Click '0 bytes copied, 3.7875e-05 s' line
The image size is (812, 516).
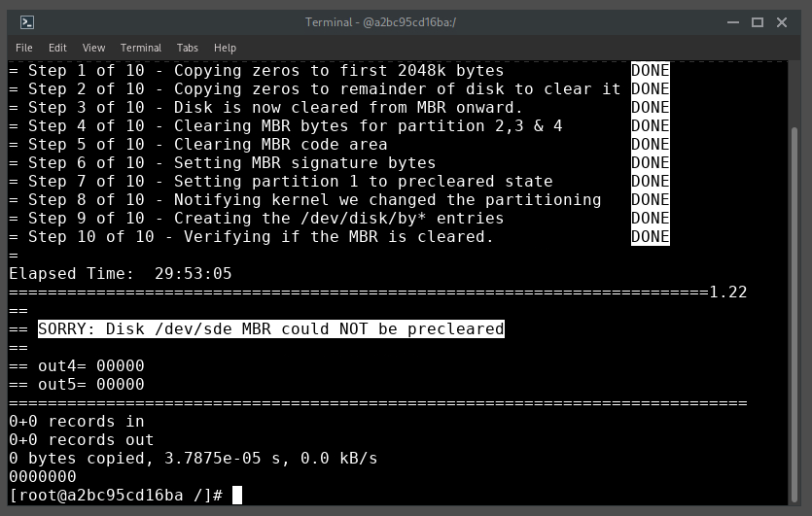click(x=194, y=459)
